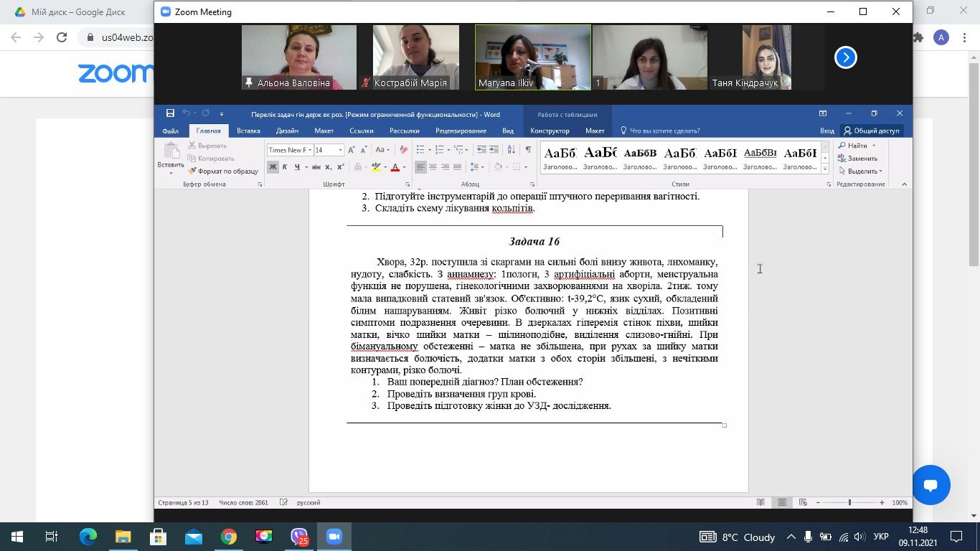Click the justify alignment icon

pyautogui.click(x=457, y=167)
